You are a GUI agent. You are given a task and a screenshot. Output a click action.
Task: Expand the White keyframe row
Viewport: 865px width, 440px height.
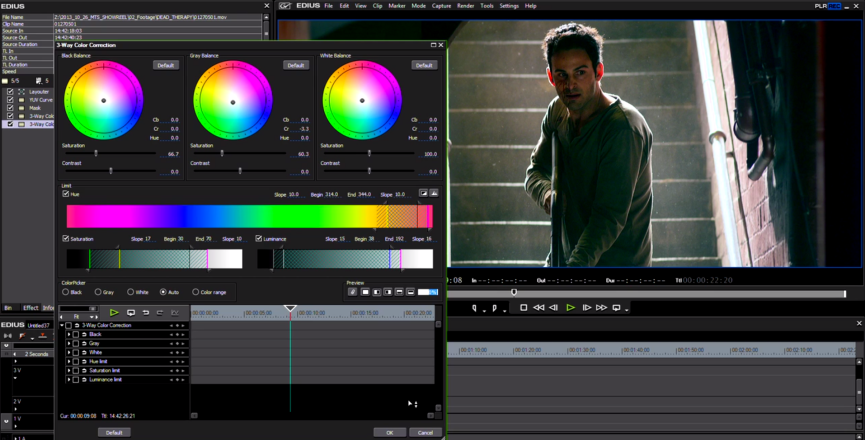coord(69,352)
